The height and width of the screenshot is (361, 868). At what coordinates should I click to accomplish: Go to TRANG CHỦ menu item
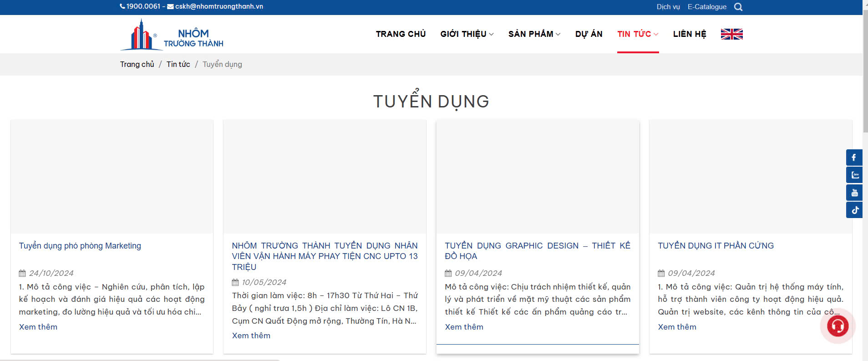point(401,34)
